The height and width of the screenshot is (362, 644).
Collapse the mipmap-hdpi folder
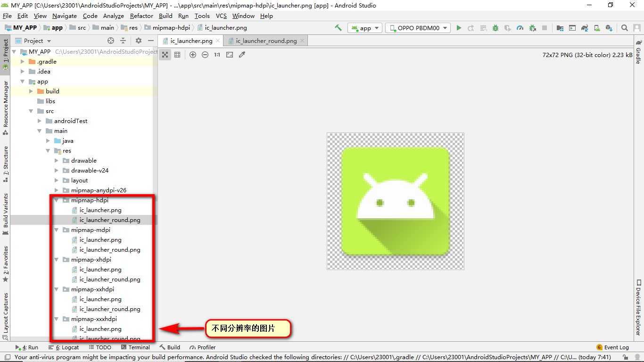pyautogui.click(x=56, y=200)
